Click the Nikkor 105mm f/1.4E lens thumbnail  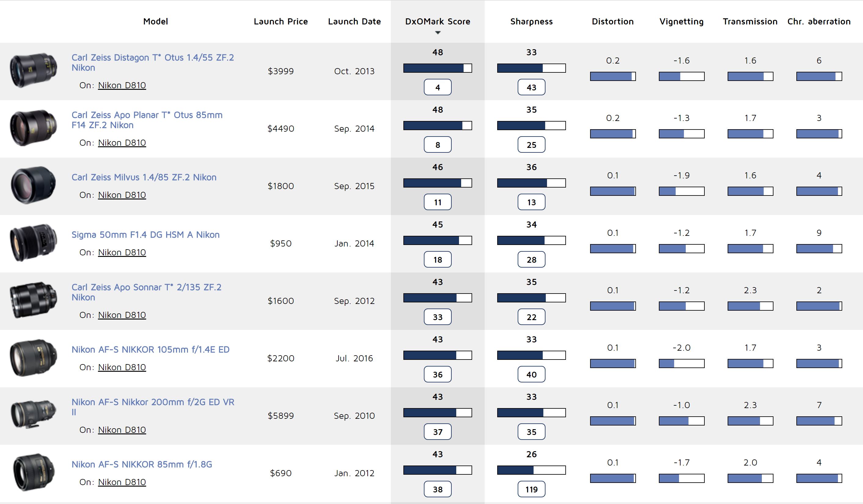pos(33,357)
